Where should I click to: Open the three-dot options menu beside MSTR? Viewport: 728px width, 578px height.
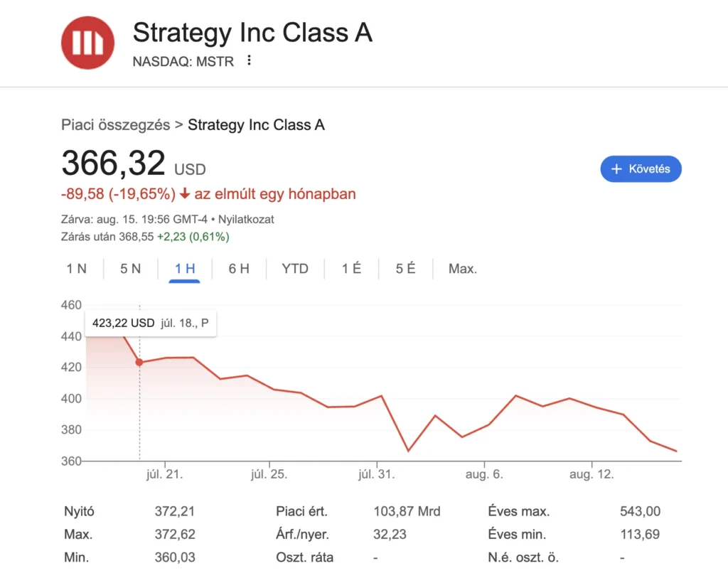point(249,61)
